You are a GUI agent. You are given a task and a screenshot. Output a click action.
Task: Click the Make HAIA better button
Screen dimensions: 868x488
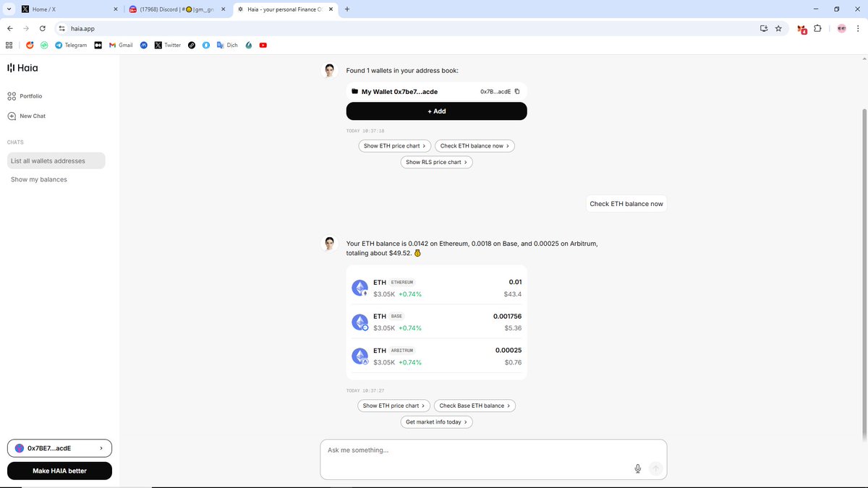[59, 470]
